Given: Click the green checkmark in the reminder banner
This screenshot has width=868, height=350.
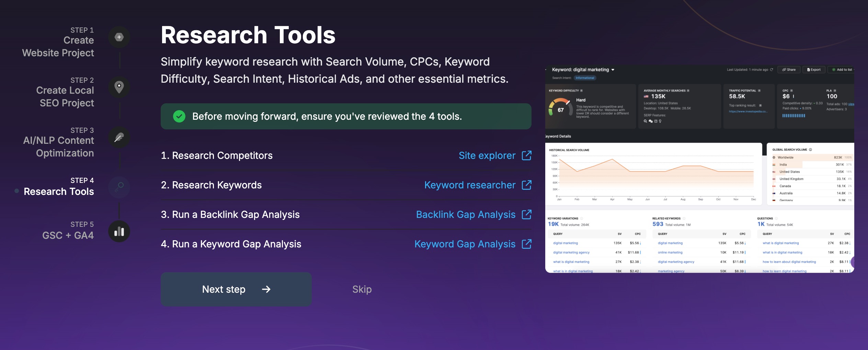Looking at the screenshot, I should click(179, 116).
